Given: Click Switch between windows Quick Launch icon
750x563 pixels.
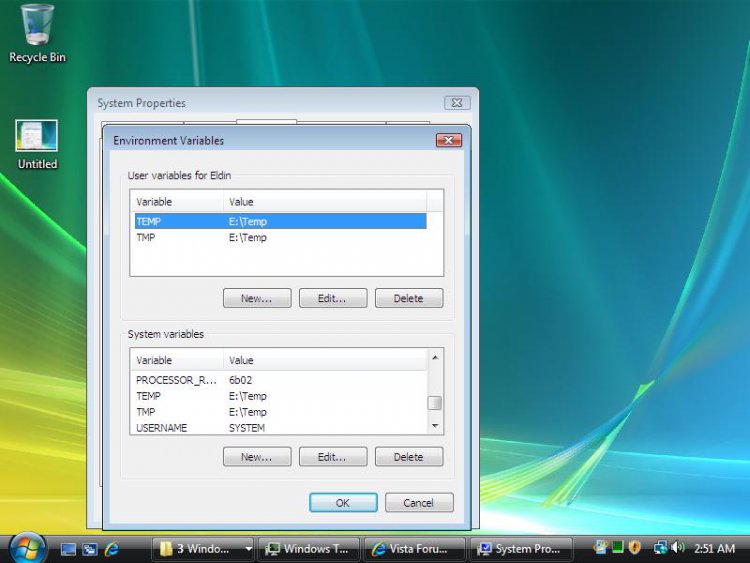Looking at the screenshot, I should tap(90, 549).
